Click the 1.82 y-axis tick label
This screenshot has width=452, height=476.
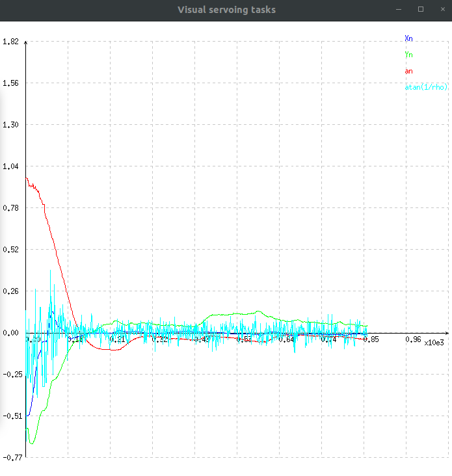coord(10,42)
